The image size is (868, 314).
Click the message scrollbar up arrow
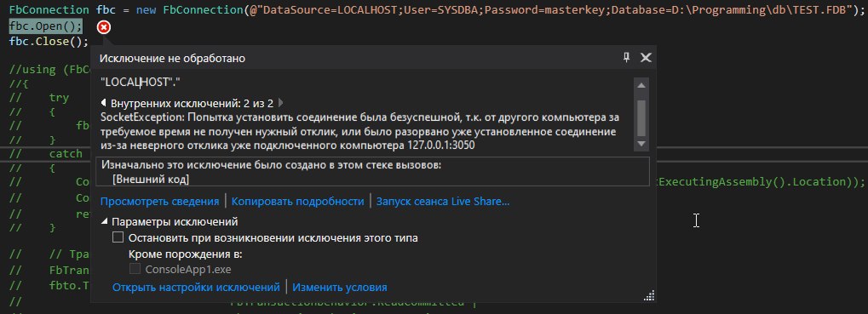tap(641, 86)
